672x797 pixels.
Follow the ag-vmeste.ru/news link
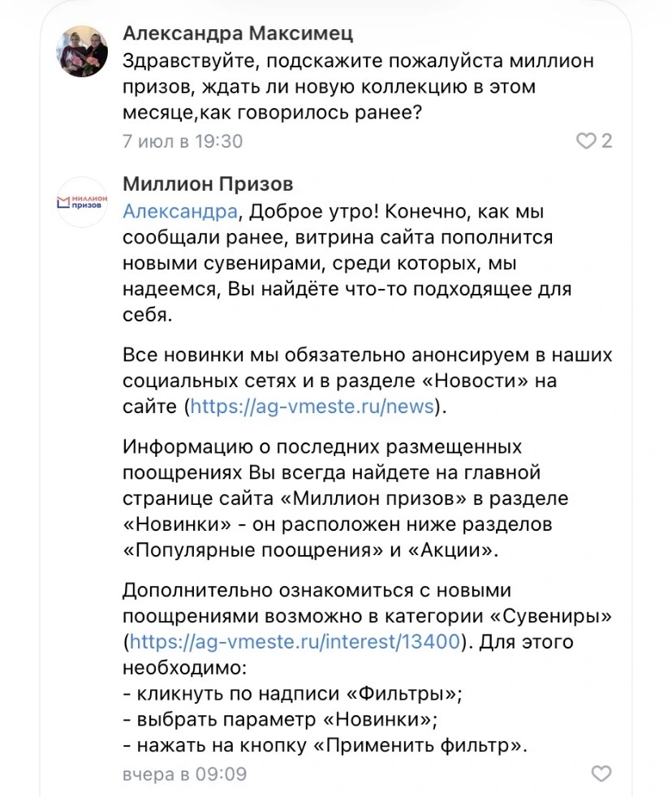click(x=312, y=406)
